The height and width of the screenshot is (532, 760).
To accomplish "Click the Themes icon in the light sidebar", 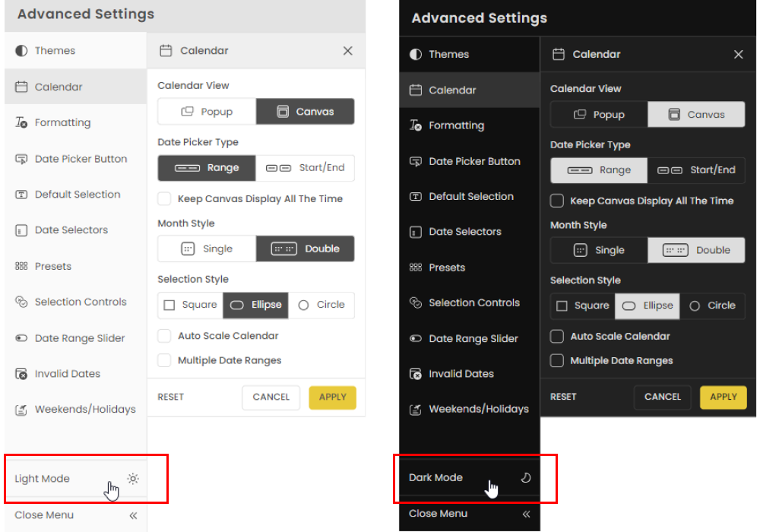I will (21, 51).
